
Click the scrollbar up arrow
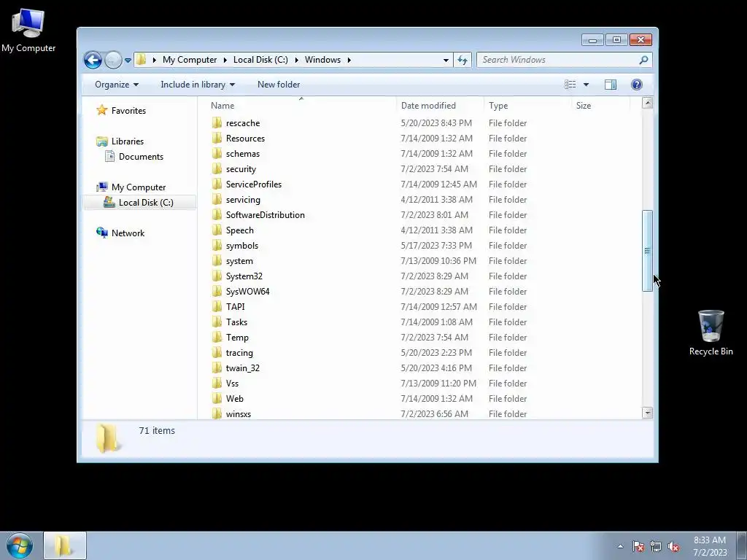pyautogui.click(x=648, y=103)
